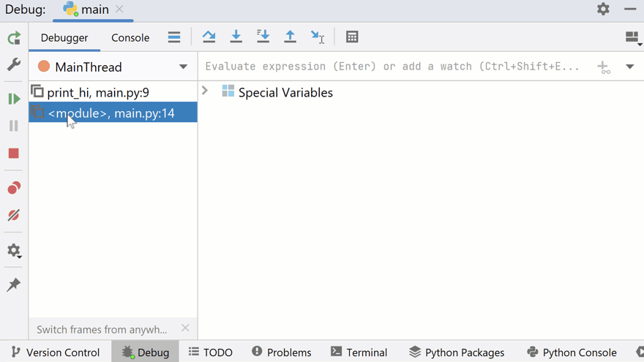
Task: Open the Version Control tool window
Action: tap(55, 352)
